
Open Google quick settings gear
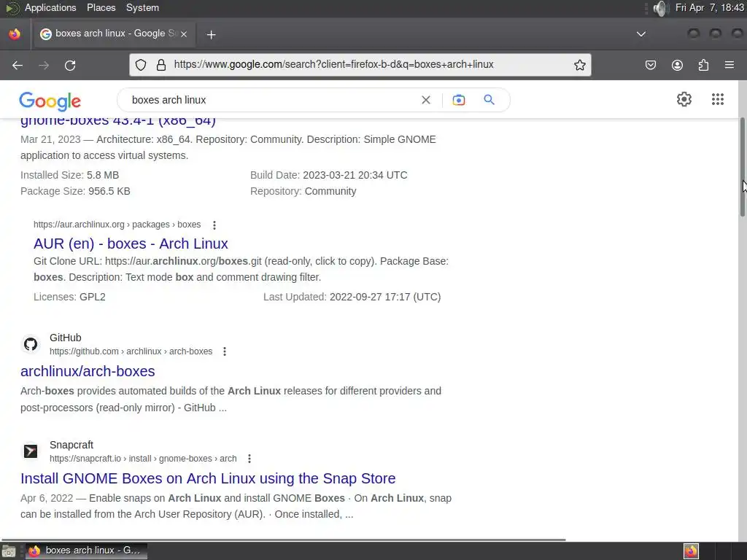tap(684, 99)
